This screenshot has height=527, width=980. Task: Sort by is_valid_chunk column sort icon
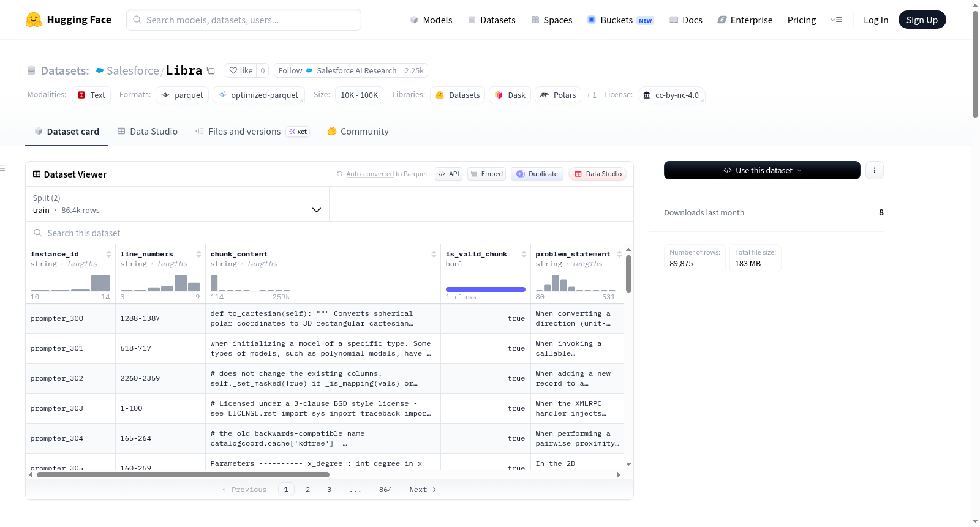click(524, 254)
